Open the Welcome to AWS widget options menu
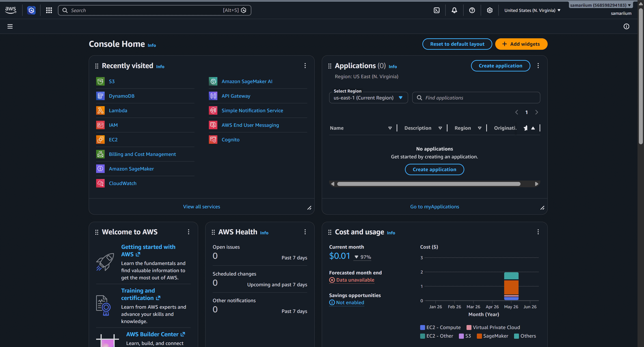This screenshot has width=644, height=347. tap(188, 232)
